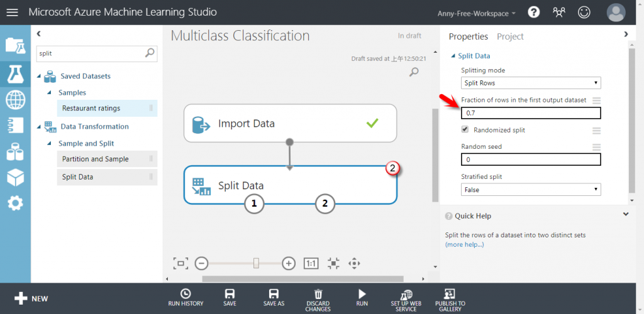Click the fit-to-screen zoom icon

coord(180,263)
